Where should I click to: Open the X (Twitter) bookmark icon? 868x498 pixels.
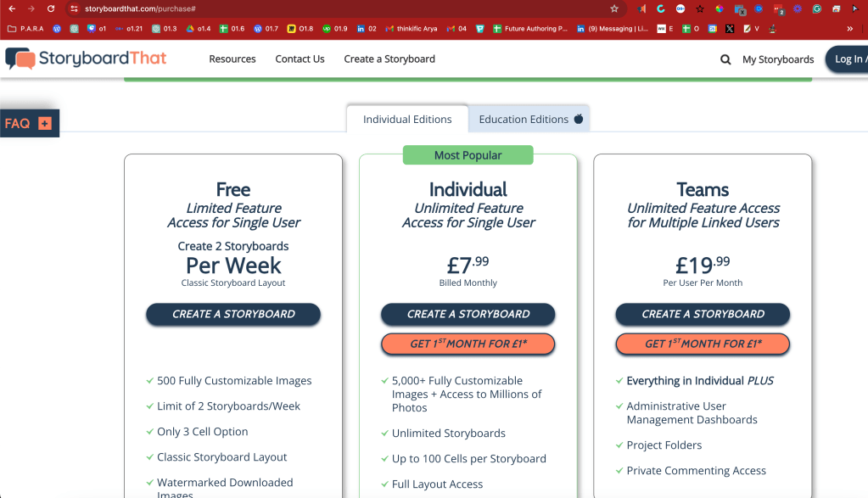coord(730,29)
